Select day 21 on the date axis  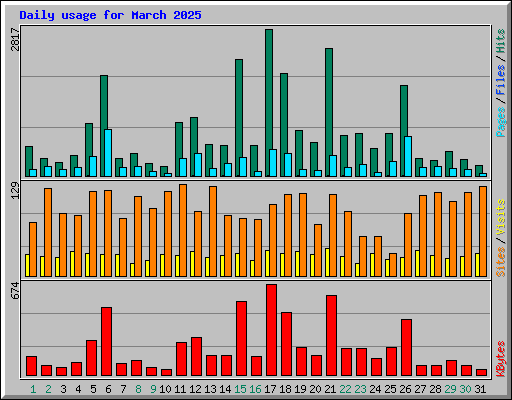point(330,389)
